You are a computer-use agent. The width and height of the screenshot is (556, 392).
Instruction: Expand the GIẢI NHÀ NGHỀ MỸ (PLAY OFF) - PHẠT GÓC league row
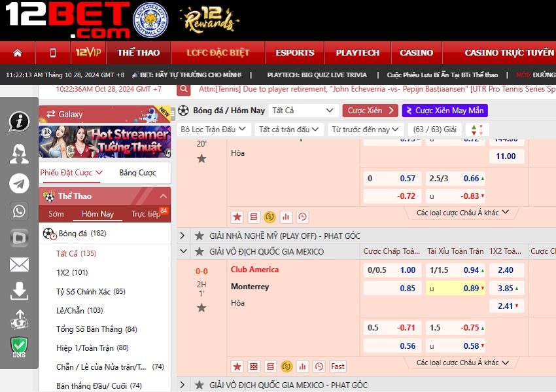pos(182,236)
